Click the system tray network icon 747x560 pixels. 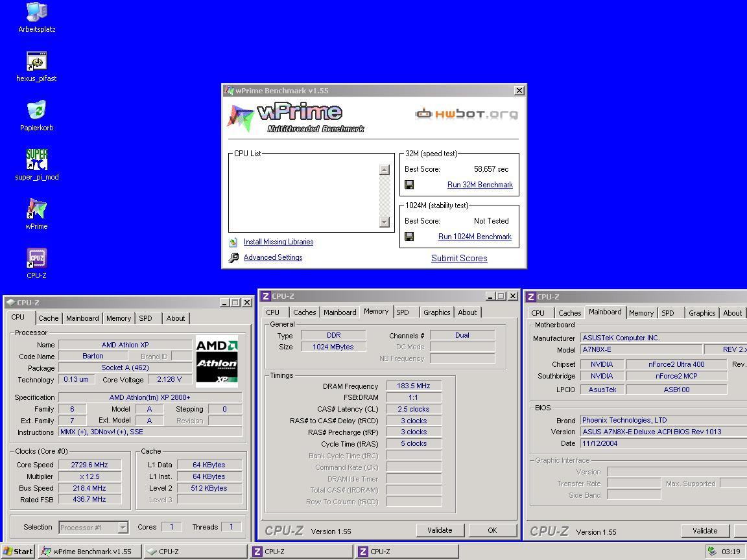point(712,552)
